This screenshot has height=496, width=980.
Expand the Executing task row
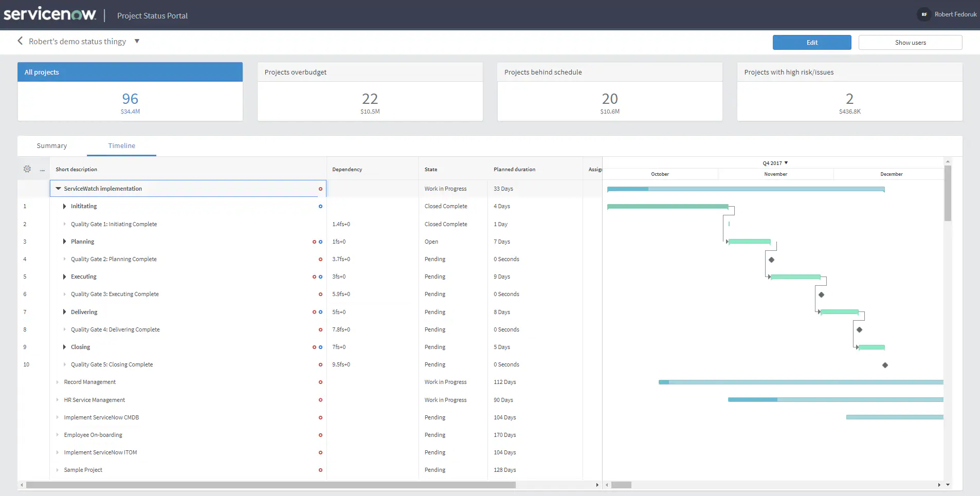pyautogui.click(x=64, y=277)
